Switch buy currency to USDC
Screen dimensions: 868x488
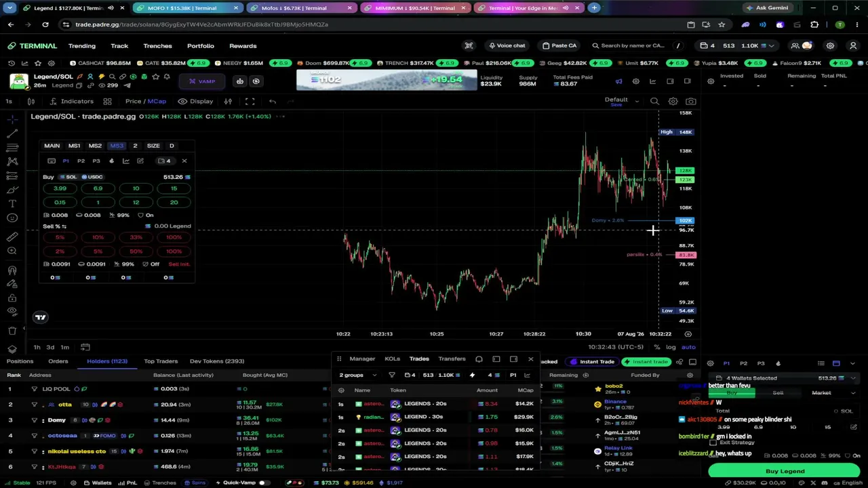(92, 177)
